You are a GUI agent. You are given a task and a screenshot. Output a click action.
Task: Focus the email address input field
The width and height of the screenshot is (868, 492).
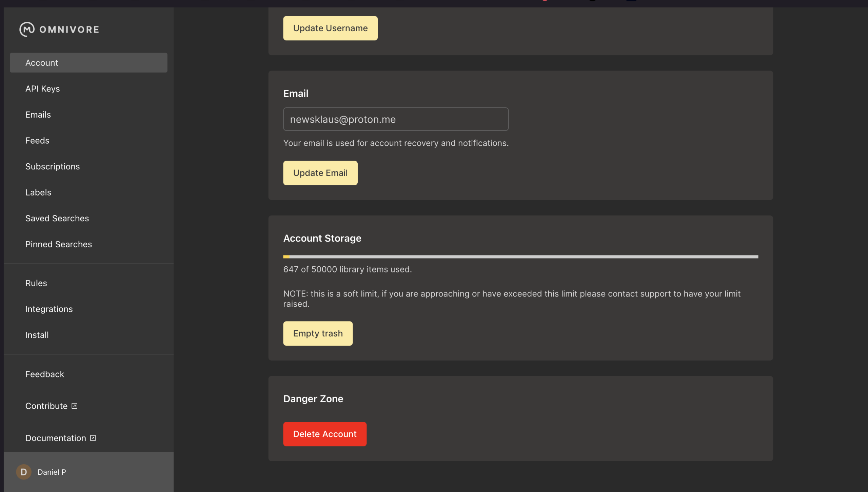coord(396,119)
